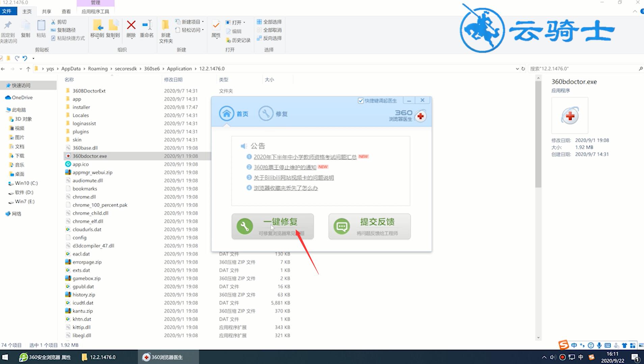Click the undo icon in quick toolbar
644x364 pixels.
tap(25, 58)
